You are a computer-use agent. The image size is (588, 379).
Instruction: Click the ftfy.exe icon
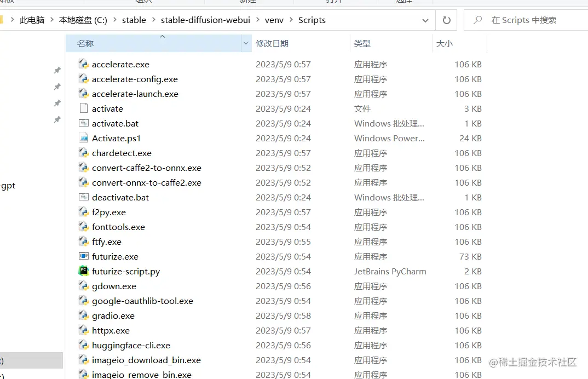(84, 242)
